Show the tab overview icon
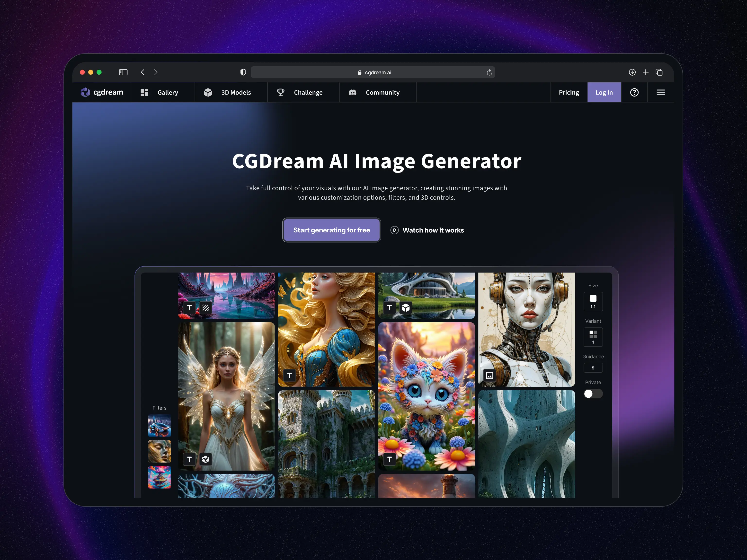 tap(659, 72)
